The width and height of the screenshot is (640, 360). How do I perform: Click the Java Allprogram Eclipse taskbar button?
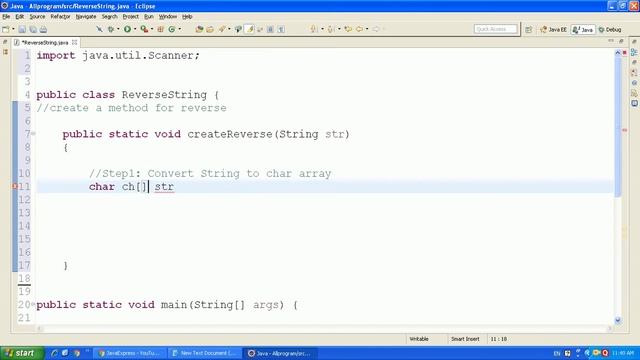(280, 353)
